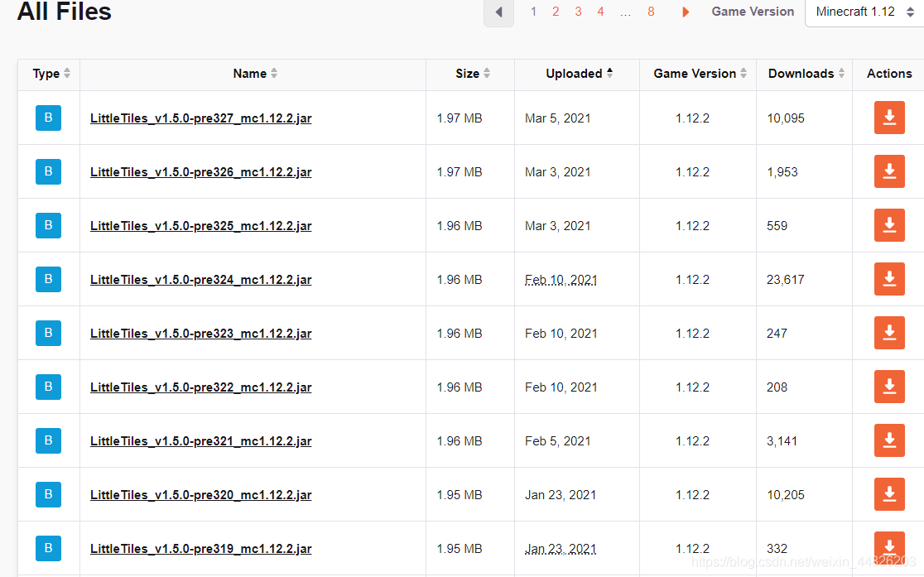Click the blue B beta badge for pre320
The height and width of the screenshot is (577, 924).
48,494
